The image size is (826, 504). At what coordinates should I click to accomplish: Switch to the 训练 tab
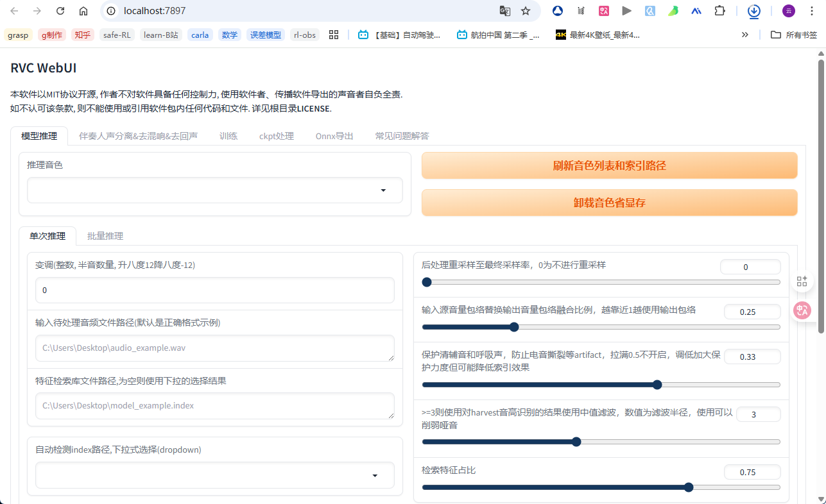pyautogui.click(x=228, y=136)
